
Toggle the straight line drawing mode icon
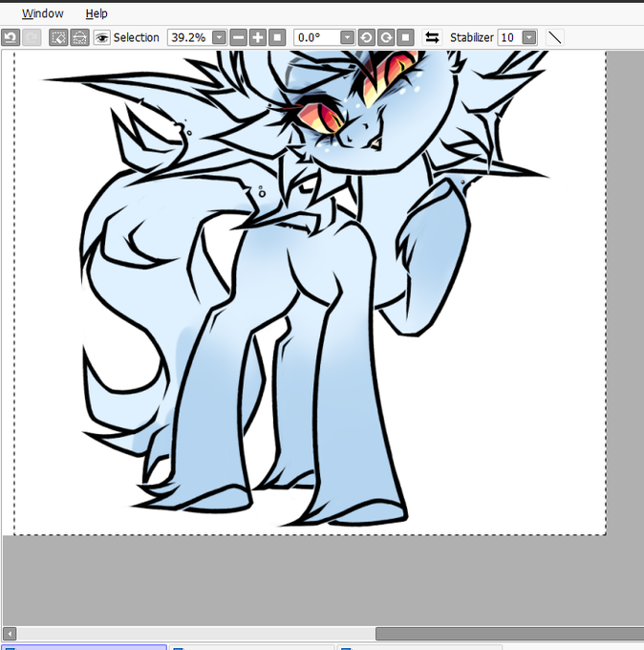(555, 37)
